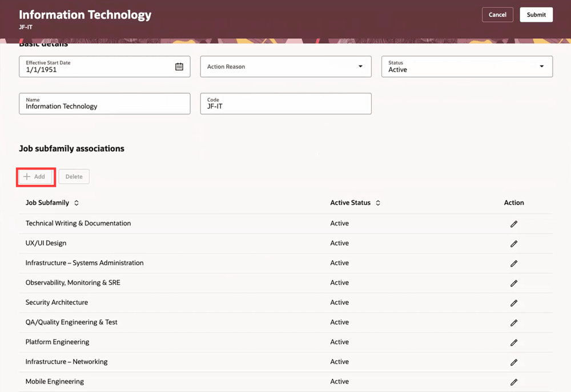571x392 pixels.
Task: Edit Observability, Monitoring & SRE row
Action: 514,283
